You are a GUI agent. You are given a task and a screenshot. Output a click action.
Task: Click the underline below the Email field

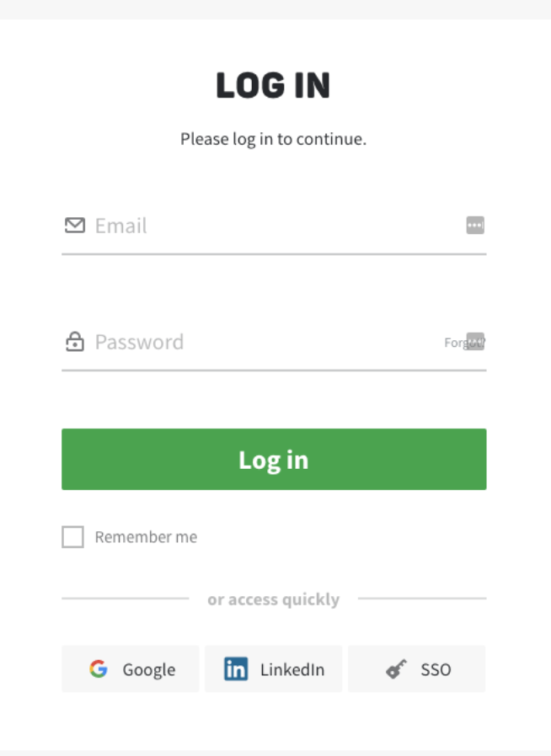(273, 253)
